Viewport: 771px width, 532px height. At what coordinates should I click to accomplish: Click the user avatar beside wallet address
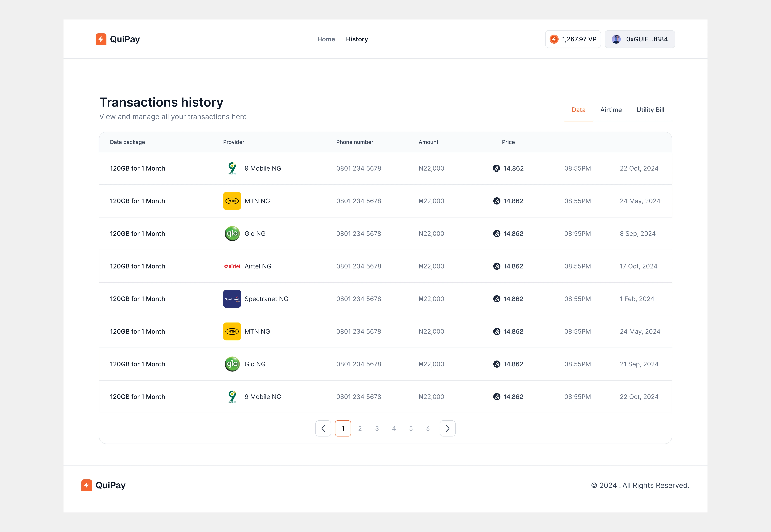(616, 39)
